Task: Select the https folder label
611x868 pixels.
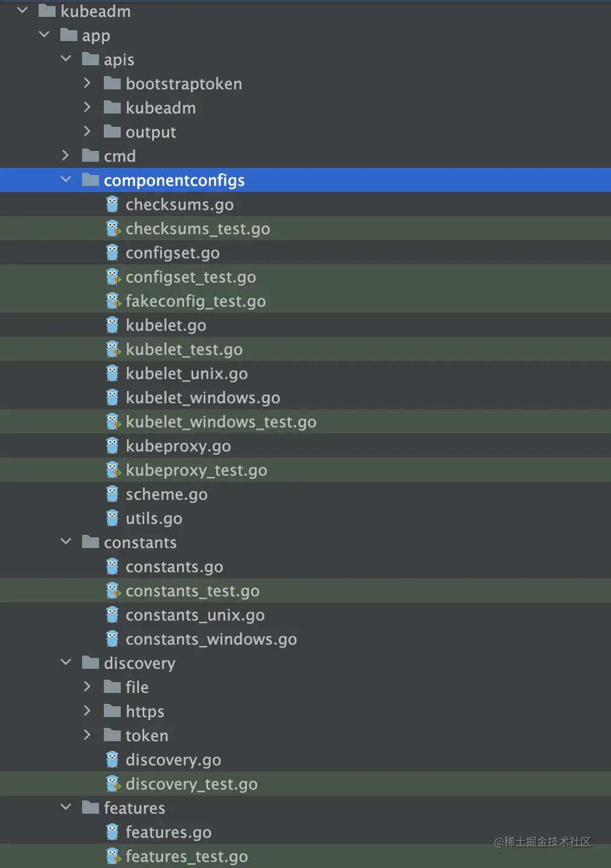Action: 145,712
